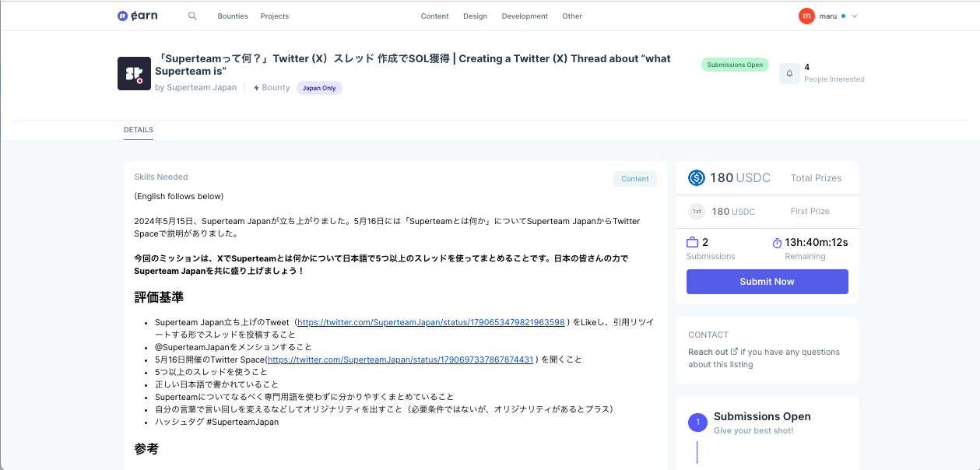
Task: Switch to the DETAILS tab
Action: 139,130
